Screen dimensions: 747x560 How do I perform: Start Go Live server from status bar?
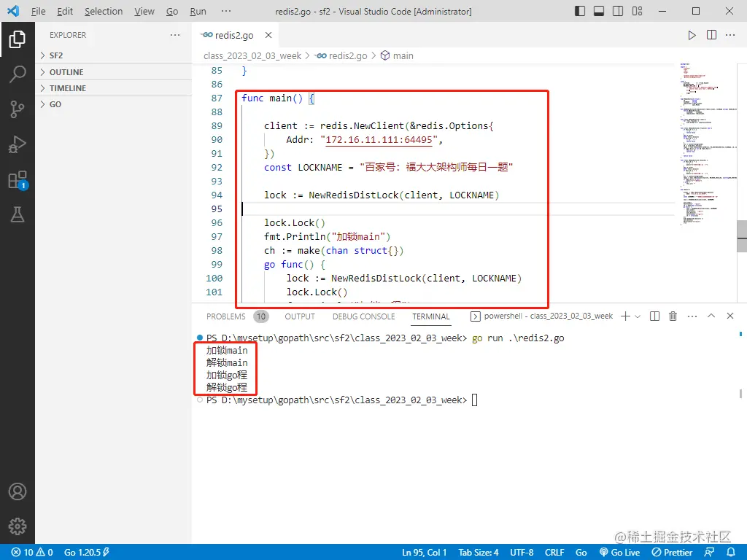620,553
